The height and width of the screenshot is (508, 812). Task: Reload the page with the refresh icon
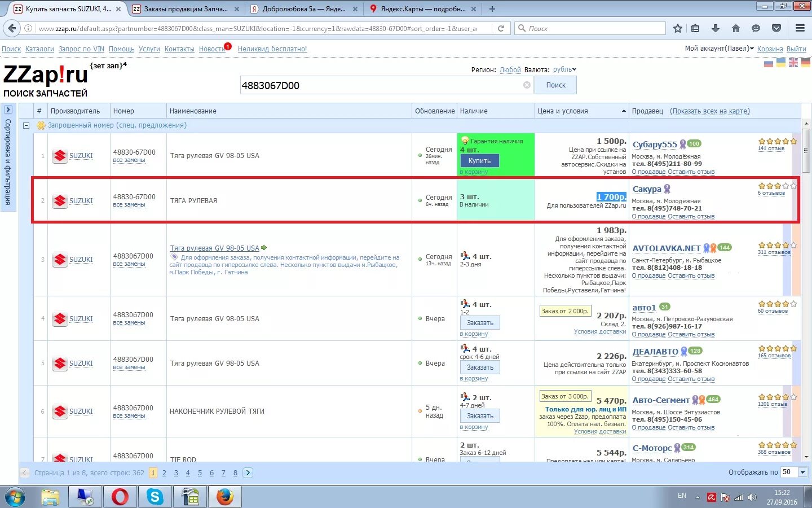[501, 28]
